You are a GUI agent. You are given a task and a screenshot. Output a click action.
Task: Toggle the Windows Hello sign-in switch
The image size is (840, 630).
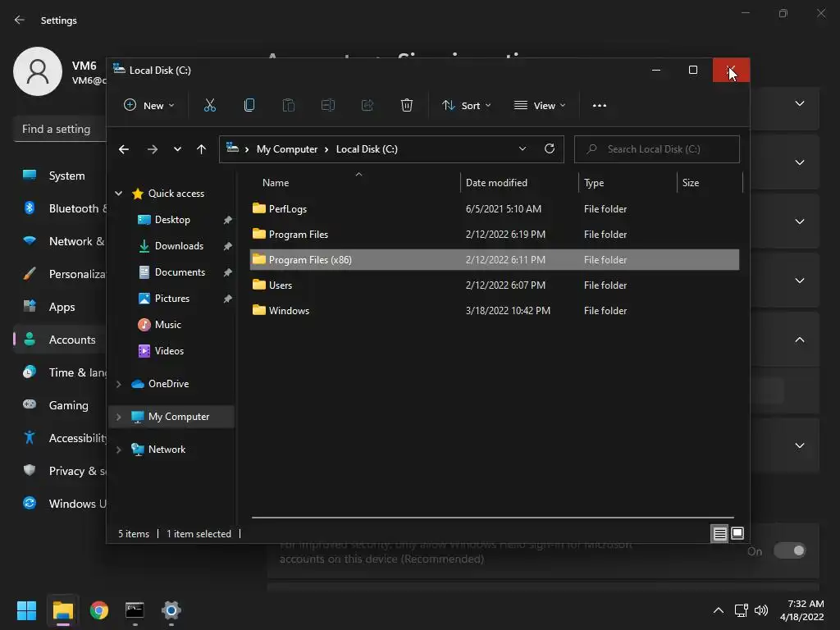pos(790,550)
